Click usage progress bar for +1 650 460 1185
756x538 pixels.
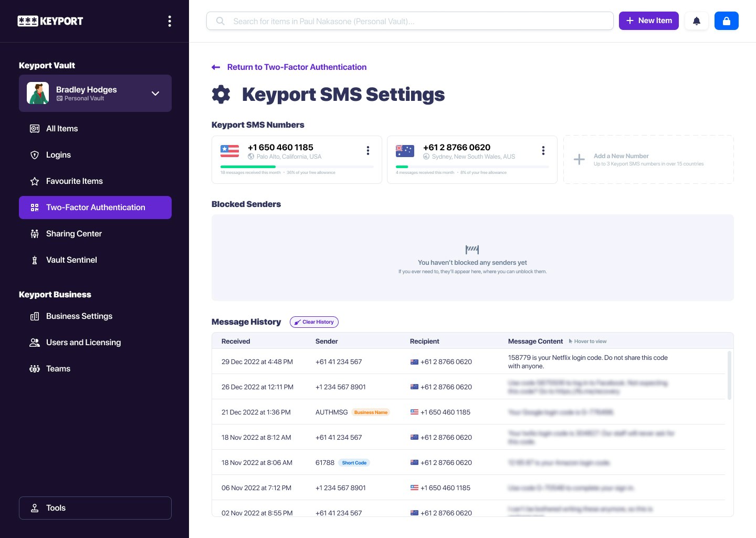[297, 167]
